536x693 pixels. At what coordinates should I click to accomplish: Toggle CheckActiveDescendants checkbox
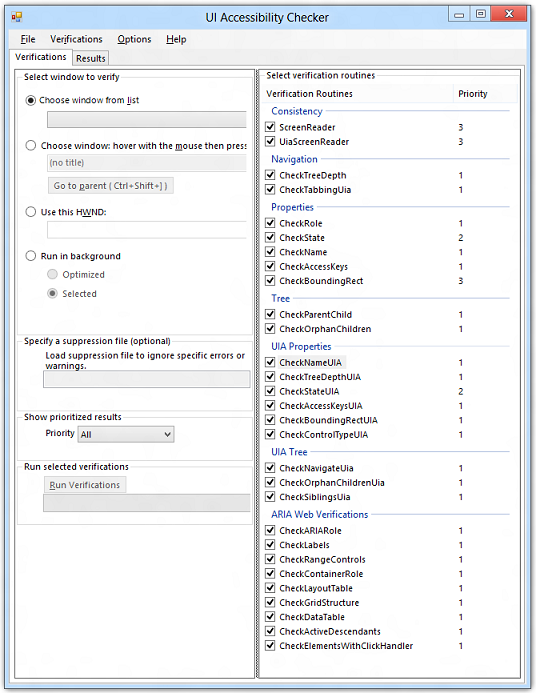[x=270, y=631]
